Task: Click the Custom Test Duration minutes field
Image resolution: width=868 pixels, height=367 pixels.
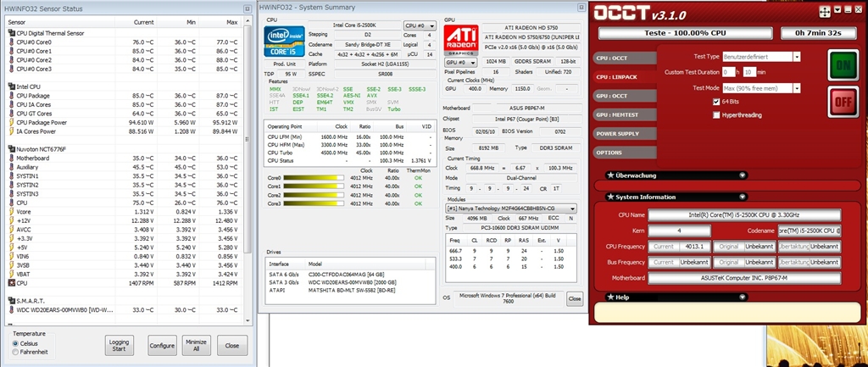Action: click(x=749, y=72)
